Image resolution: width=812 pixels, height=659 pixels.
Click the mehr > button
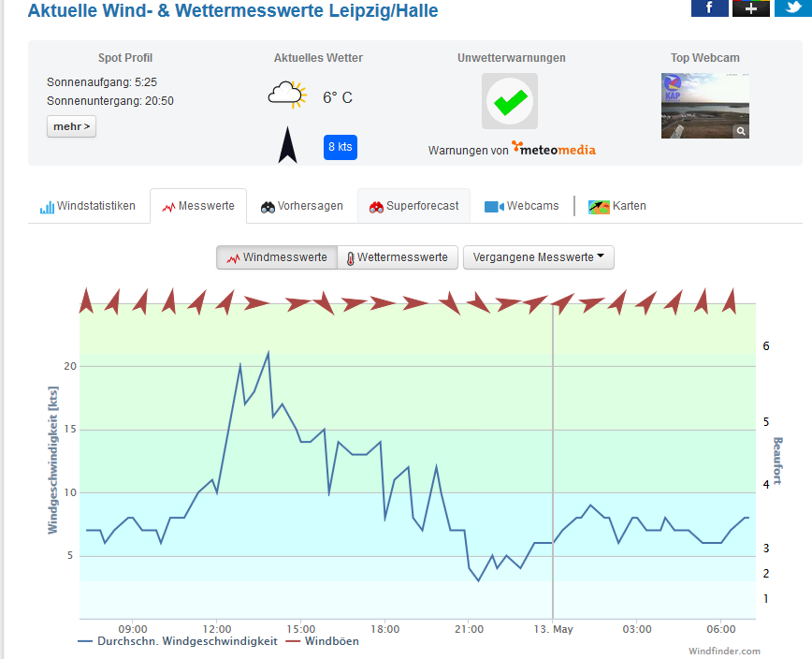[x=71, y=126]
